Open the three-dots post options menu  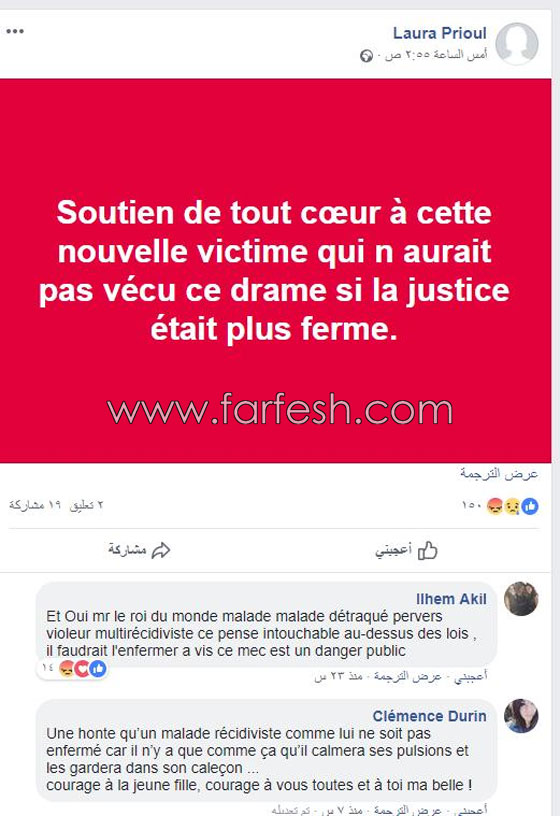click(15, 31)
